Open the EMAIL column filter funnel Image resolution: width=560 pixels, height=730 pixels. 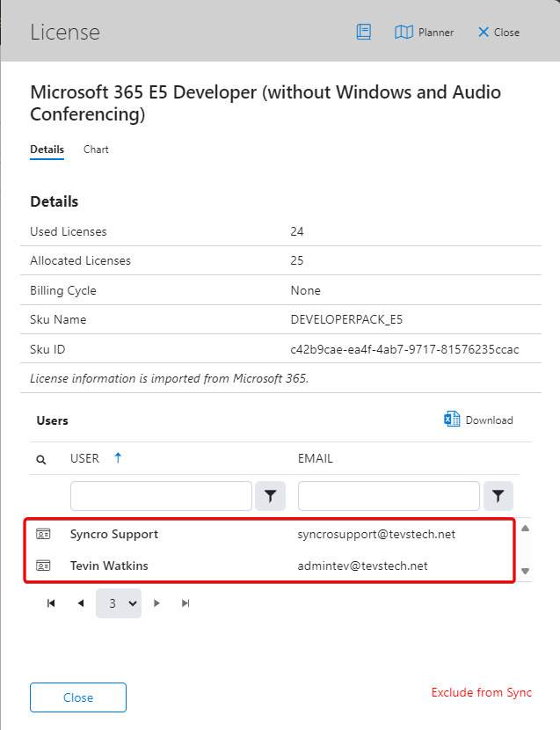click(x=498, y=496)
